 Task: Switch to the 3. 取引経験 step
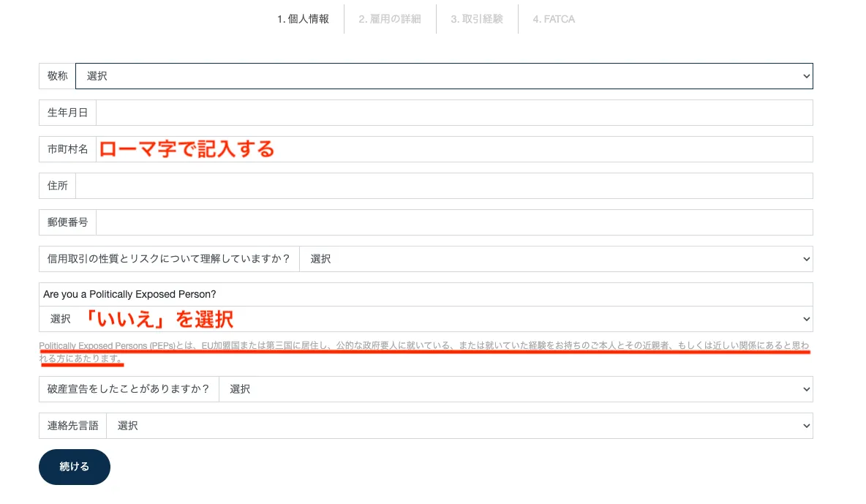click(x=477, y=19)
